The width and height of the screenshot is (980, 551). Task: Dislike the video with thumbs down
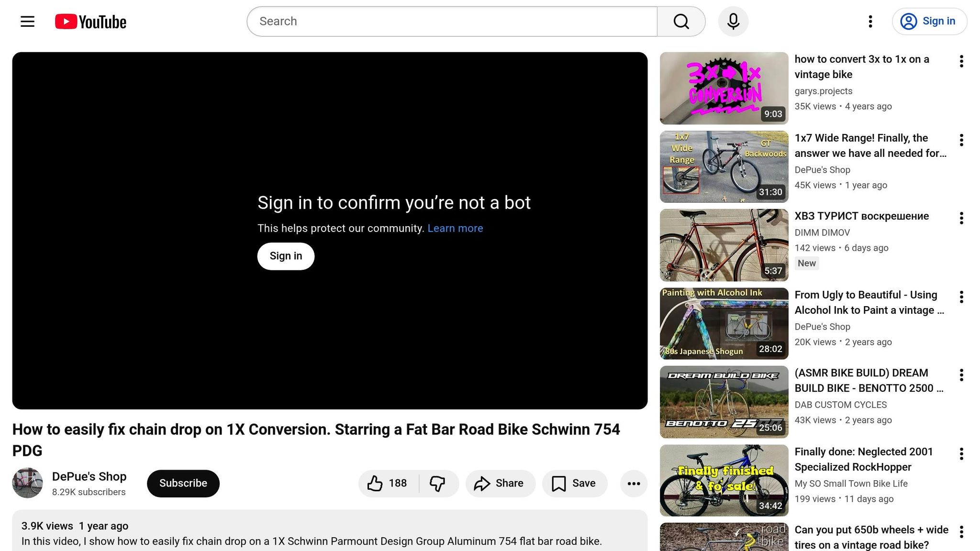[x=438, y=484]
